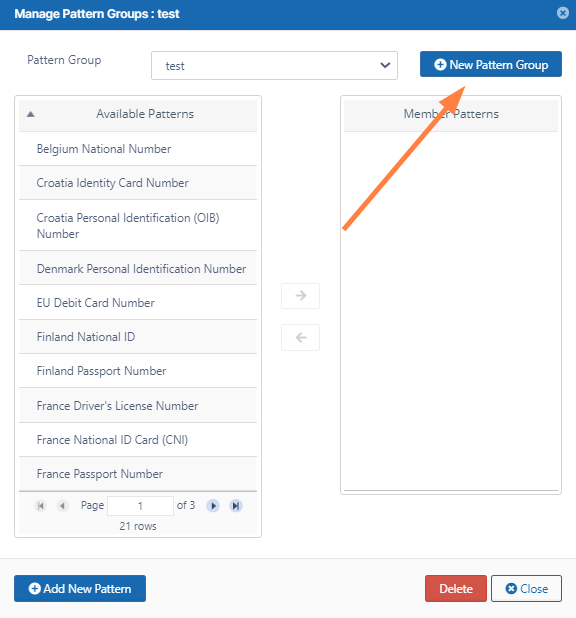576x618 pixels.
Task: Remove pattern using the left arrow button
Action: click(300, 337)
